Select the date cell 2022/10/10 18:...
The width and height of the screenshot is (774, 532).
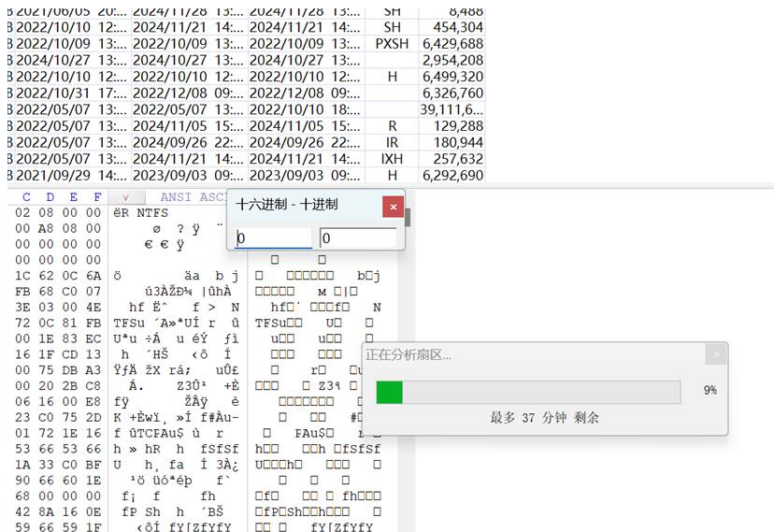(305, 109)
